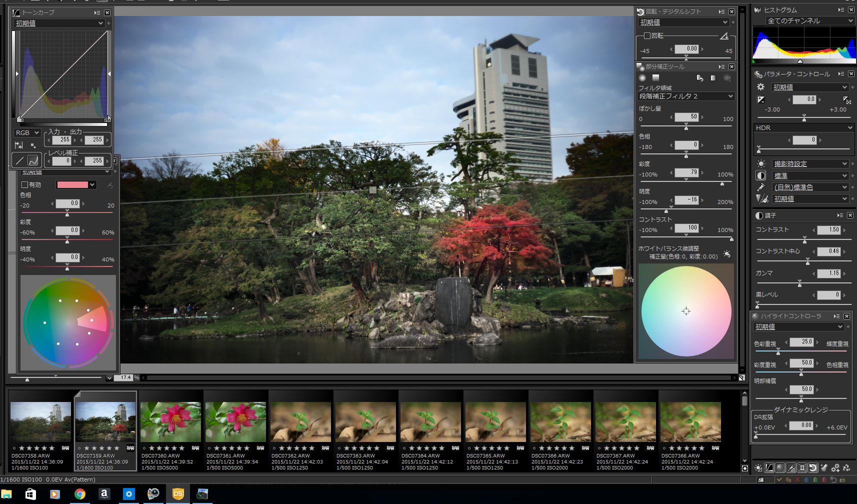Click the auto exposure bias camera icon
The image size is (857, 504).
point(846,100)
